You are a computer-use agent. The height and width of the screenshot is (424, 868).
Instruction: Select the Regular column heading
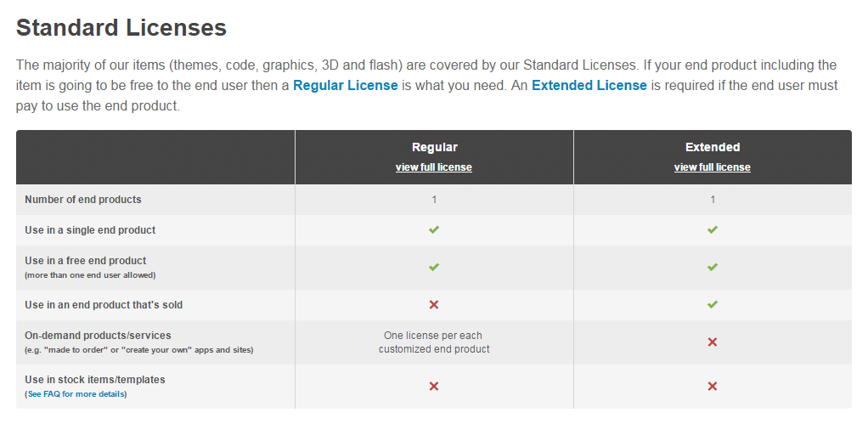(435, 147)
